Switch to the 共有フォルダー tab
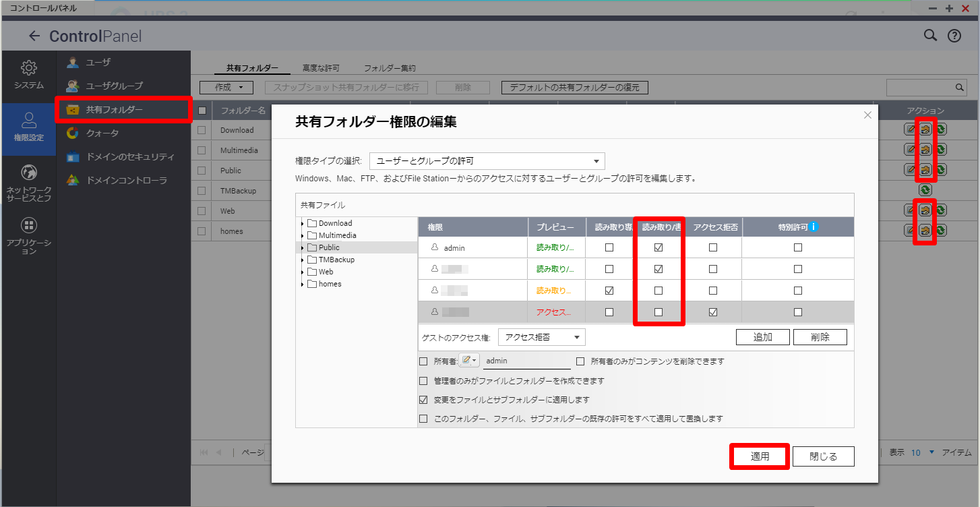The image size is (980, 507). point(252,68)
